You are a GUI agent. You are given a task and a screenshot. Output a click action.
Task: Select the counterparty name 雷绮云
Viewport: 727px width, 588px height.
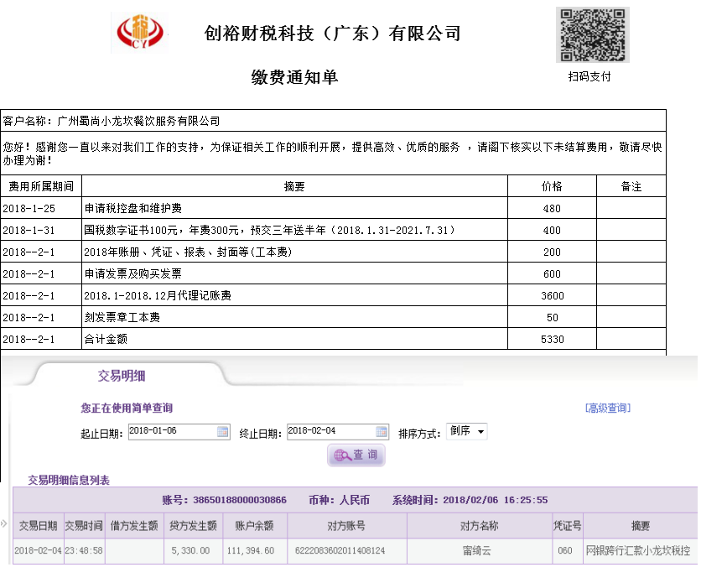tap(476, 550)
